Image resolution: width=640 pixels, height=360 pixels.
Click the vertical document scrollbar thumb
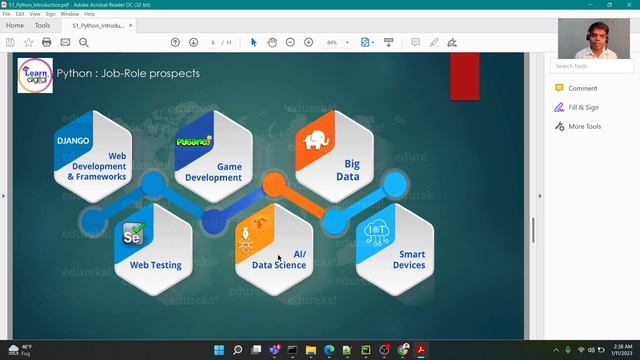pos(533,230)
